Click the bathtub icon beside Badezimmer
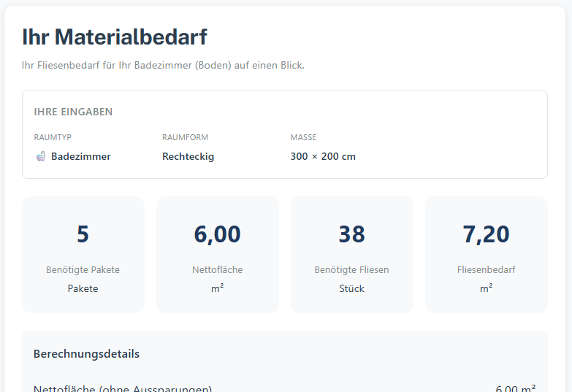Viewport: 572px width, 392px height. [x=41, y=156]
